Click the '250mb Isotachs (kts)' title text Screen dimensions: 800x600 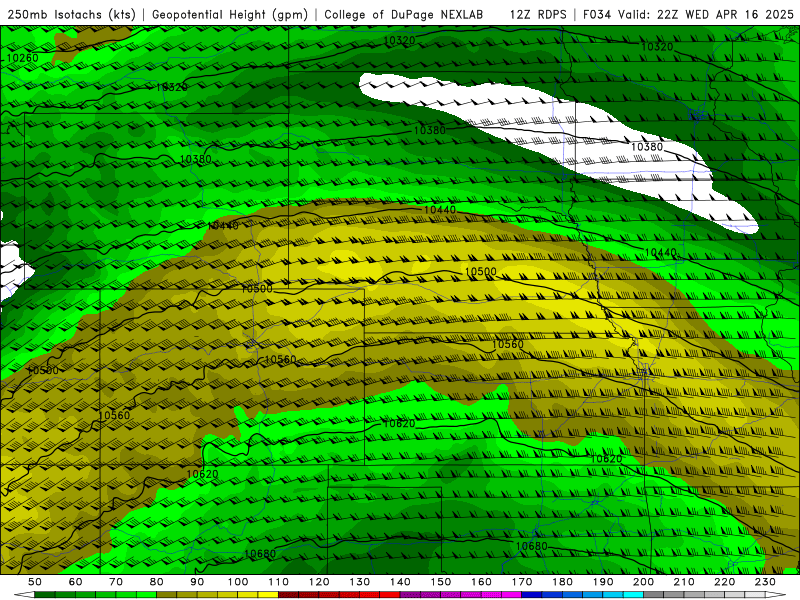[x=72, y=15]
